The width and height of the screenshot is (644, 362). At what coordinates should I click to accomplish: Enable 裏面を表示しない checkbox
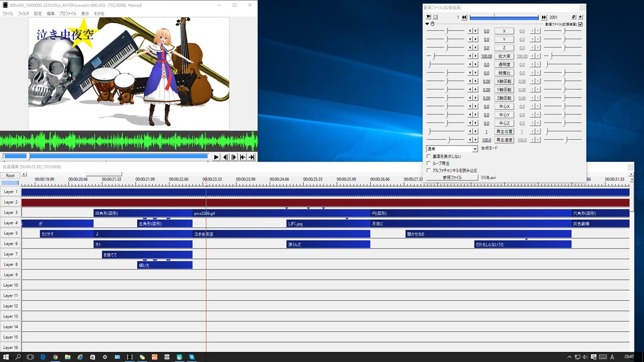[x=428, y=157]
